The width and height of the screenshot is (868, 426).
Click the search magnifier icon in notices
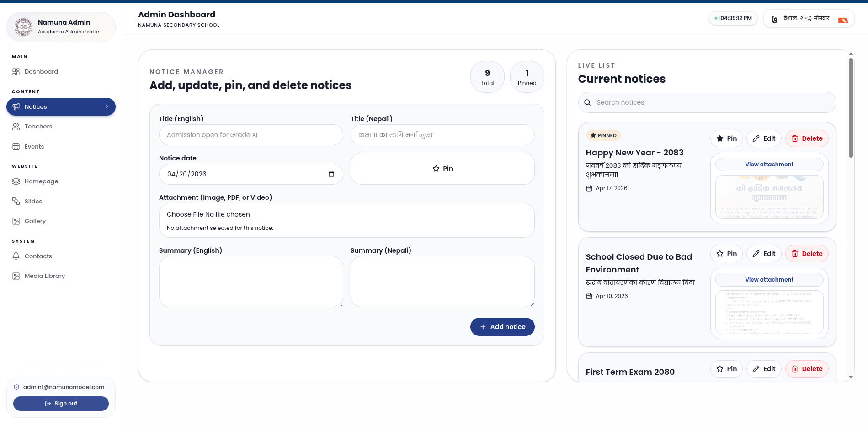(587, 103)
